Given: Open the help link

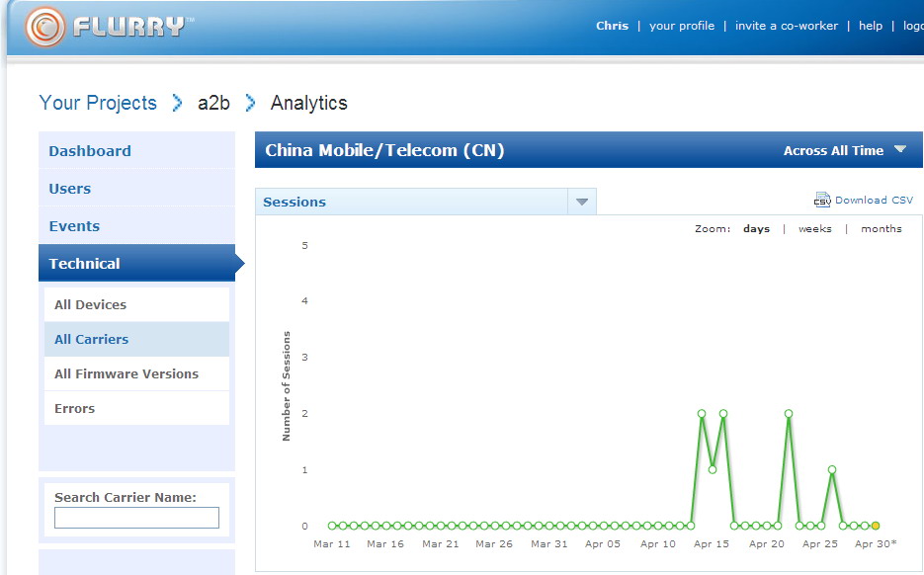Looking at the screenshot, I should click(871, 26).
